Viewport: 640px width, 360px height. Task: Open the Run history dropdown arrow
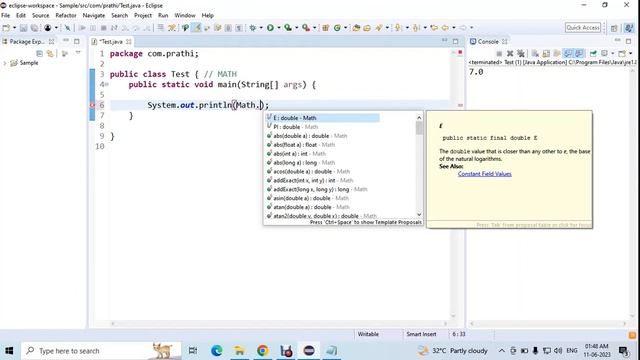279,28
